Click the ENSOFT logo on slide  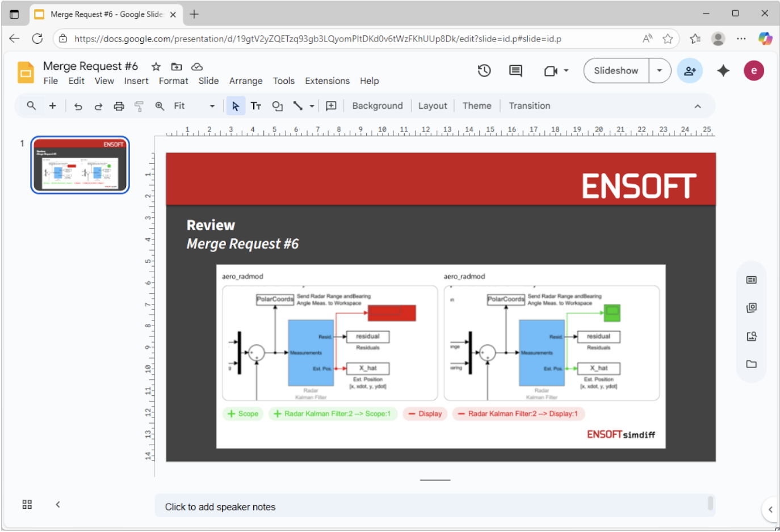639,186
